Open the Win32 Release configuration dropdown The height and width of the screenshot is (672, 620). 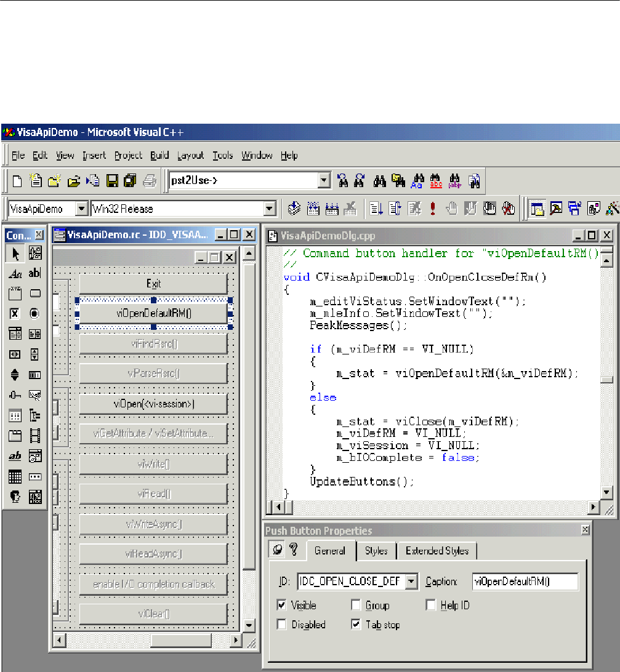(269, 209)
